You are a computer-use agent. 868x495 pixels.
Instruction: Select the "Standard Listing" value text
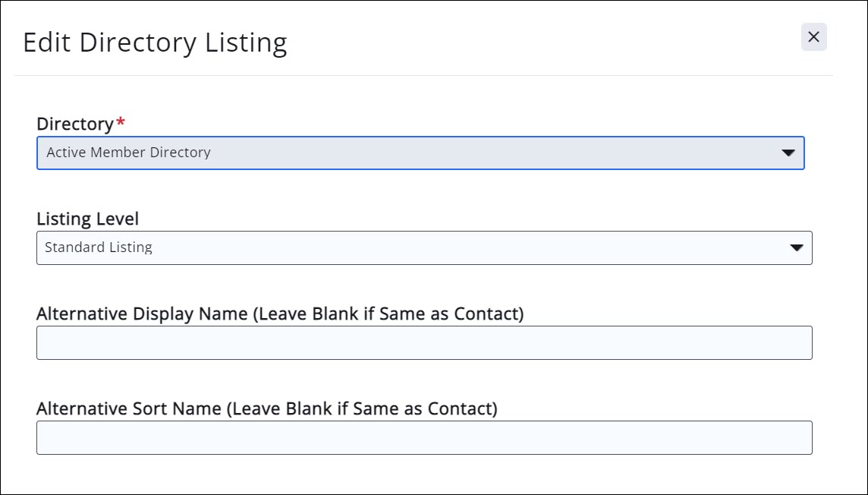99,247
